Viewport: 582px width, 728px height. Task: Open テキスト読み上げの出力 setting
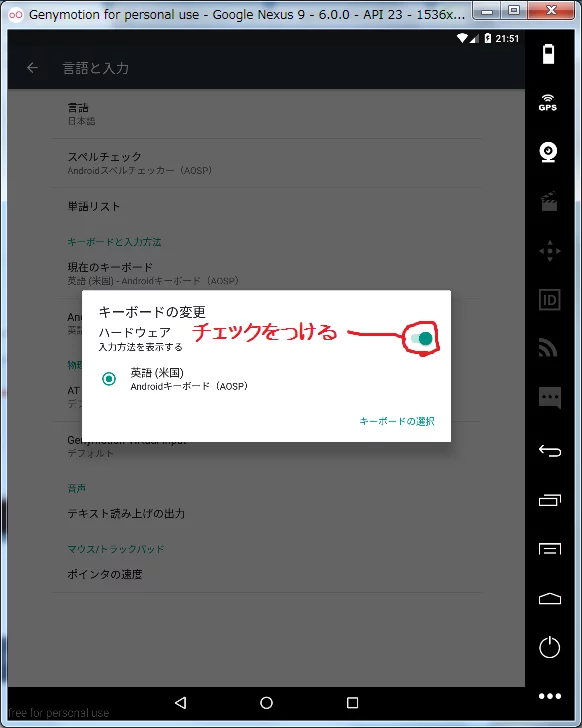click(266, 514)
